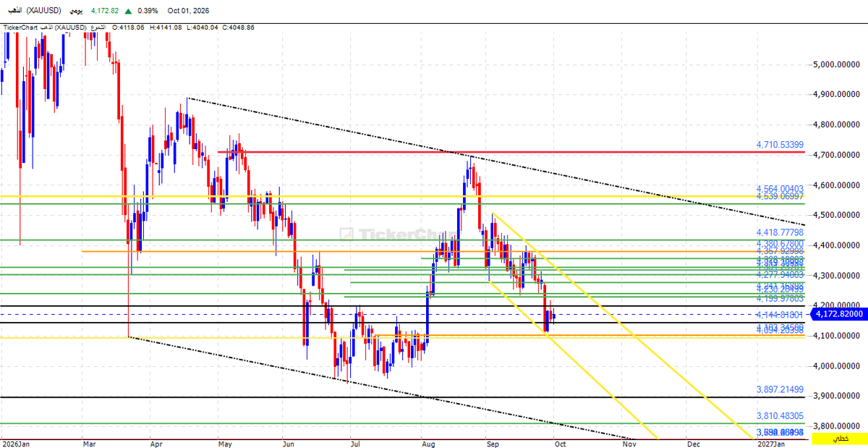Image resolution: width=868 pixels, height=448 pixels.
Task: Click the low value L:4040.04
Action: 203,28
